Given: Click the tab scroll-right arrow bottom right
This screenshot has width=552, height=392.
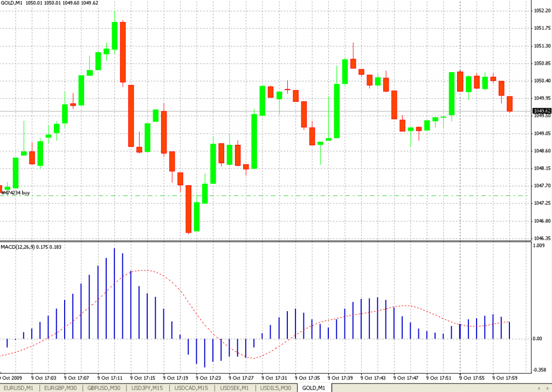Looking at the screenshot, I should 548,388.
